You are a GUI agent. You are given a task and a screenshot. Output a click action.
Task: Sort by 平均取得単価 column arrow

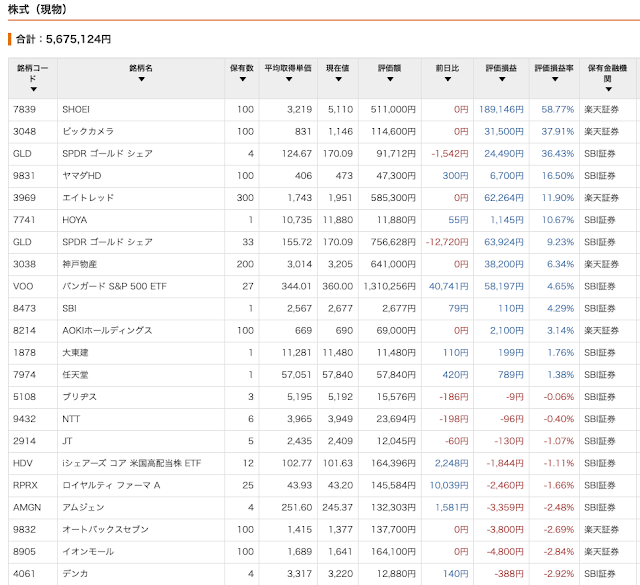point(289,79)
